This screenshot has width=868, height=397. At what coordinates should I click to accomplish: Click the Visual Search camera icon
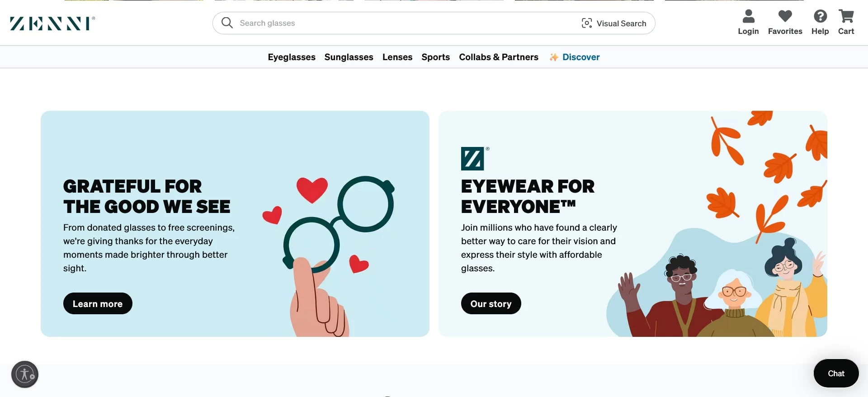(x=587, y=23)
